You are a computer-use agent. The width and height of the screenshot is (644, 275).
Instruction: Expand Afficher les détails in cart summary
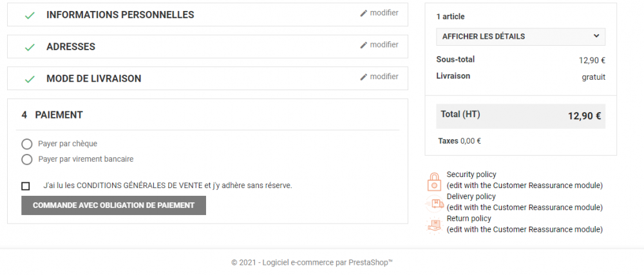(520, 37)
